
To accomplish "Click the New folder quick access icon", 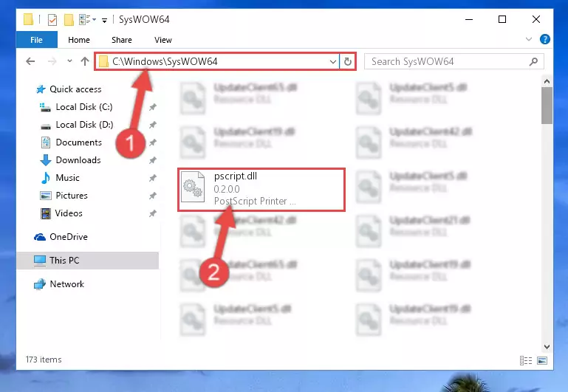I will pyautogui.click(x=69, y=19).
